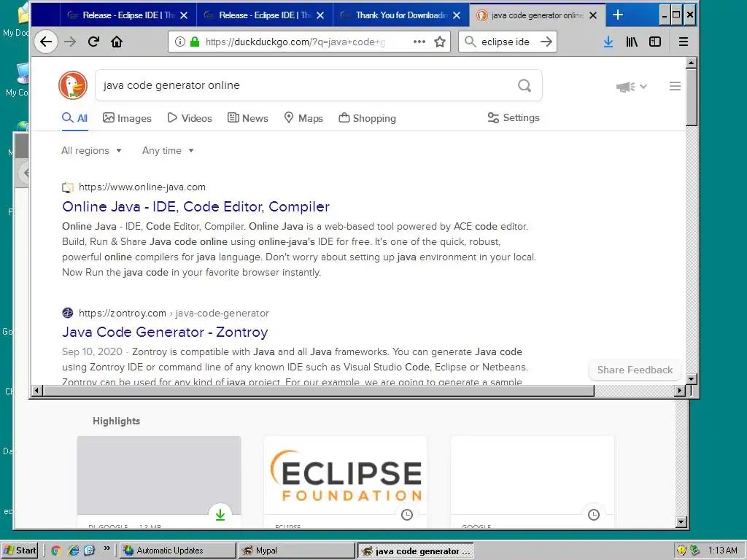Click the download arrow on highlight card
The width and height of the screenshot is (747, 560).
tap(220, 515)
